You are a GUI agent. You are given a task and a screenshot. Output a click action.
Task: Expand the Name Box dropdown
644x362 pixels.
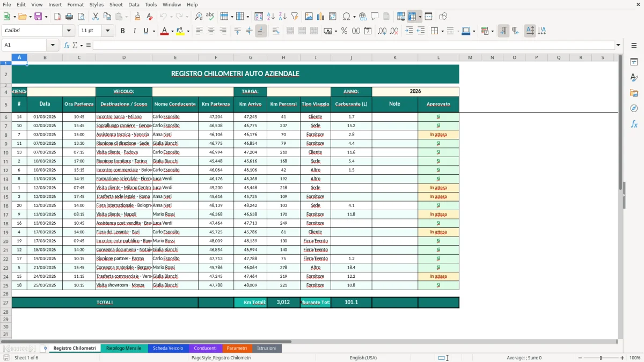pyautogui.click(x=53, y=45)
